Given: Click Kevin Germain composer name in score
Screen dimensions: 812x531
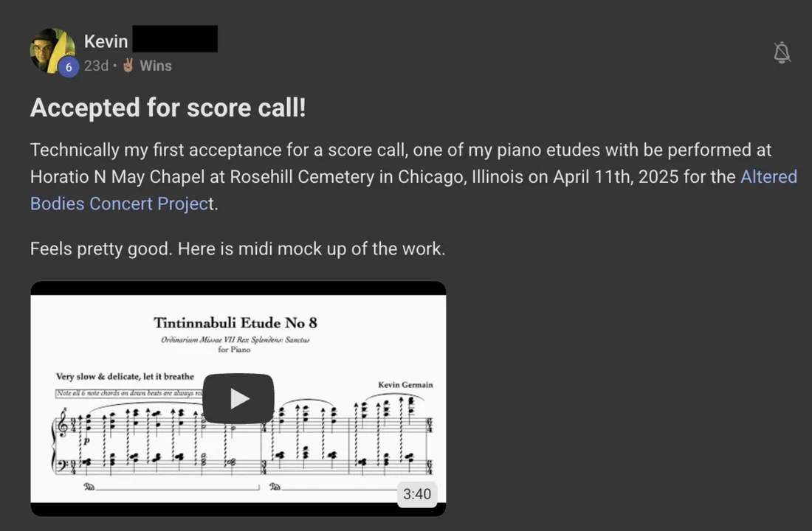Looking at the screenshot, I should pos(405,384).
